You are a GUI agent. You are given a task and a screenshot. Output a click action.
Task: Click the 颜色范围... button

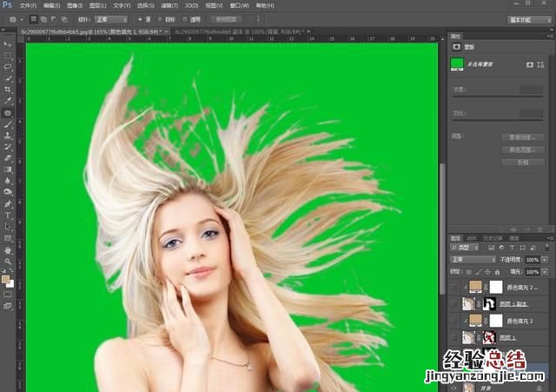(523, 149)
